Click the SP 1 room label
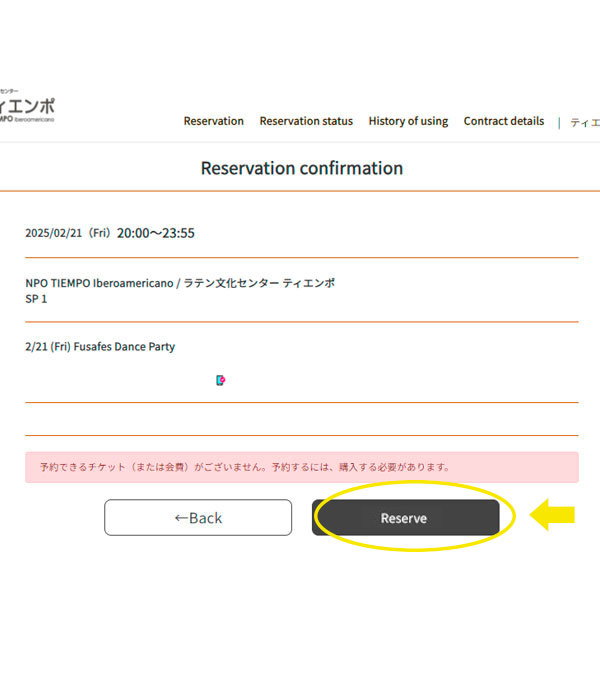Image resolution: width=600 pixels, height=673 pixels. tap(36, 299)
